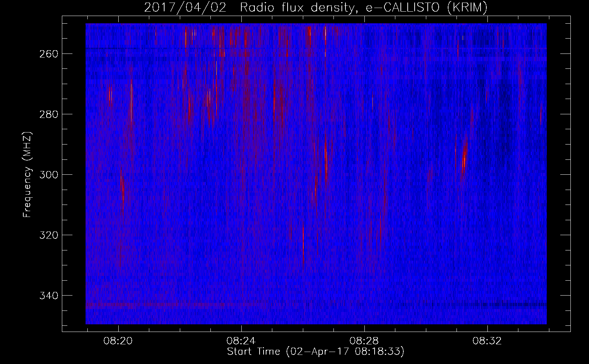589x364 pixels.
Task: Click the 08:20 time tick label
Action: [118, 341]
